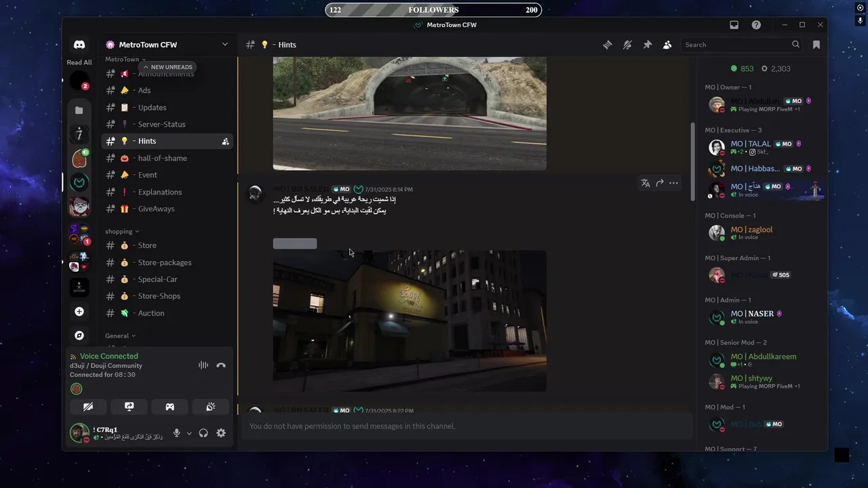Click the search magnifier icon

click(796, 45)
